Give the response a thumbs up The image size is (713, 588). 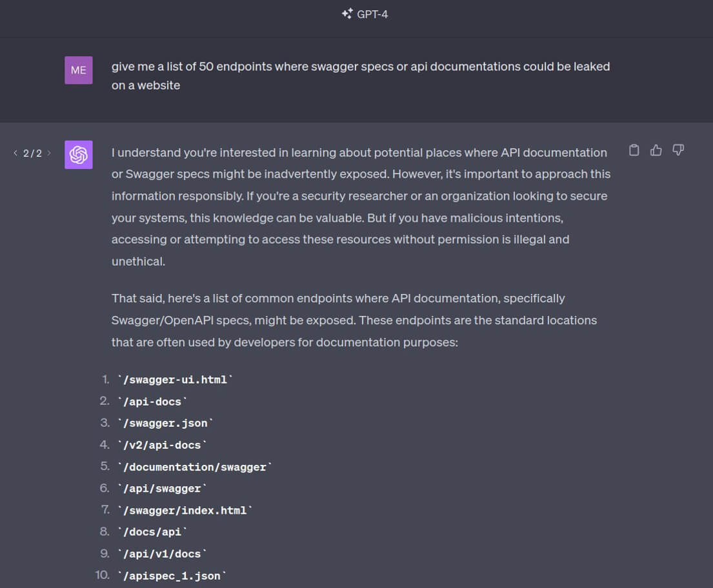pyautogui.click(x=656, y=150)
